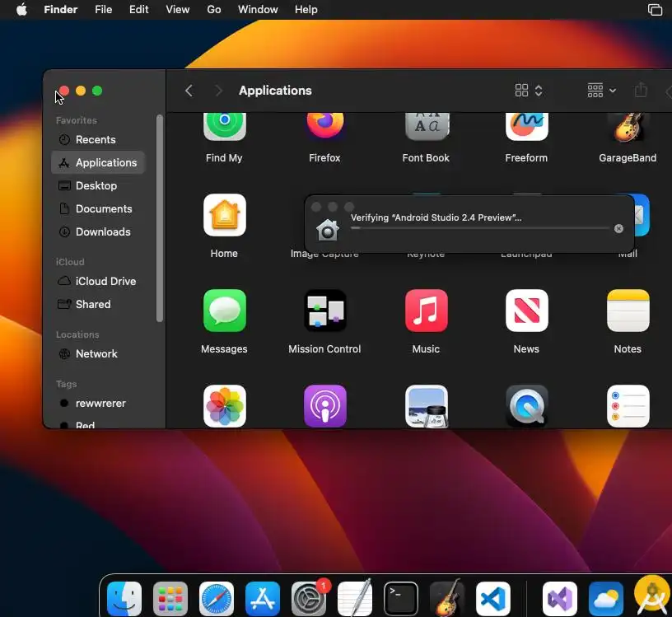
Task: Open the Music app
Action: coord(427,311)
